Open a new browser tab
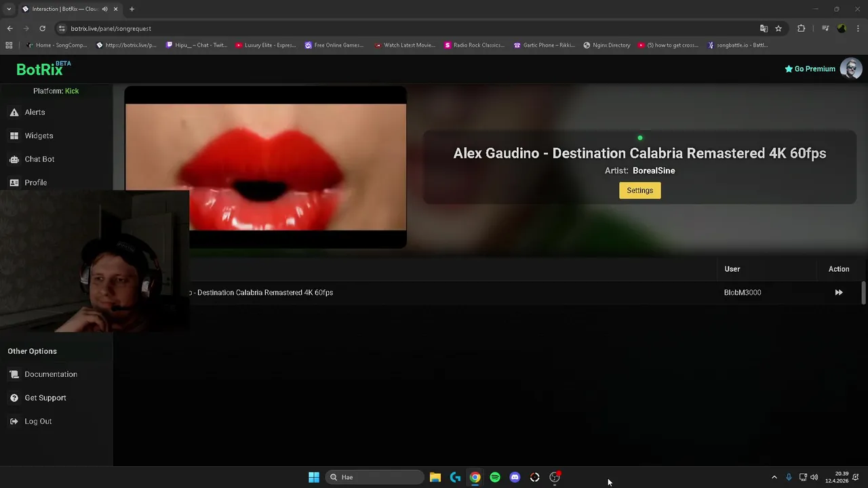This screenshot has width=868, height=488. (132, 9)
